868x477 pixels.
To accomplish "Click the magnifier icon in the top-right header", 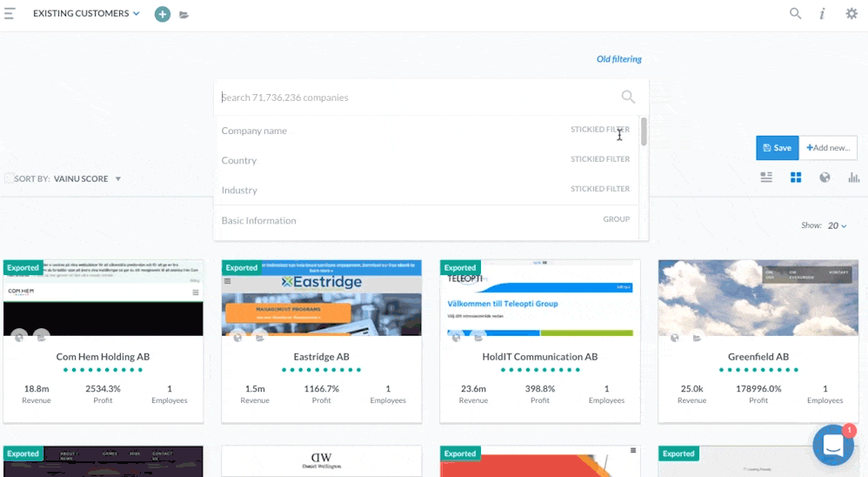I will tap(795, 13).
